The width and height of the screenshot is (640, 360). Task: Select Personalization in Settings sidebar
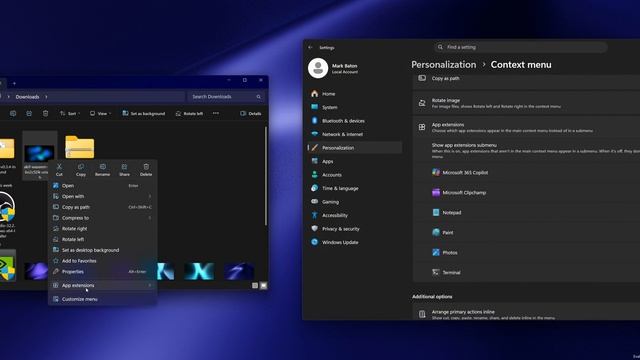click(x=355, y=148)
